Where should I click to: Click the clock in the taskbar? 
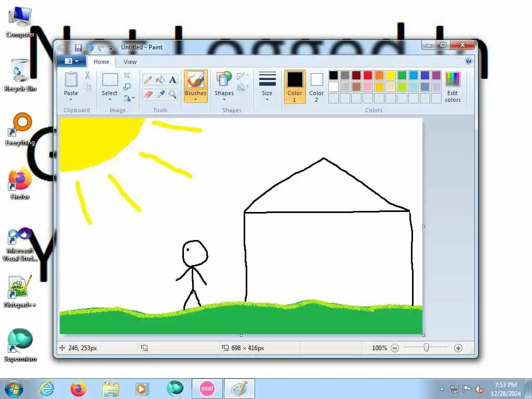click(506, 389)
